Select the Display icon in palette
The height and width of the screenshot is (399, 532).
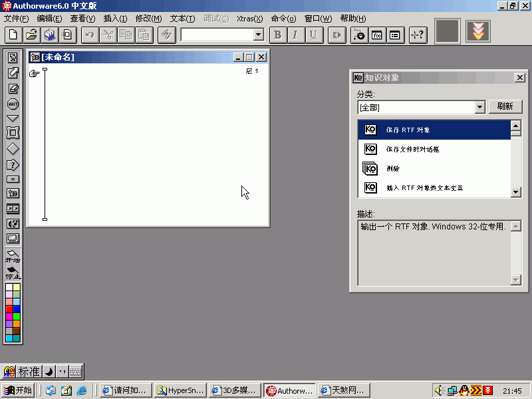click(x=13, y=58)
